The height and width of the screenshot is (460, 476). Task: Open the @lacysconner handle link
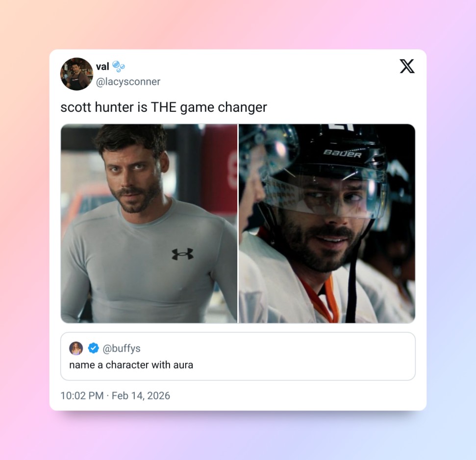[x=128, y=82]
